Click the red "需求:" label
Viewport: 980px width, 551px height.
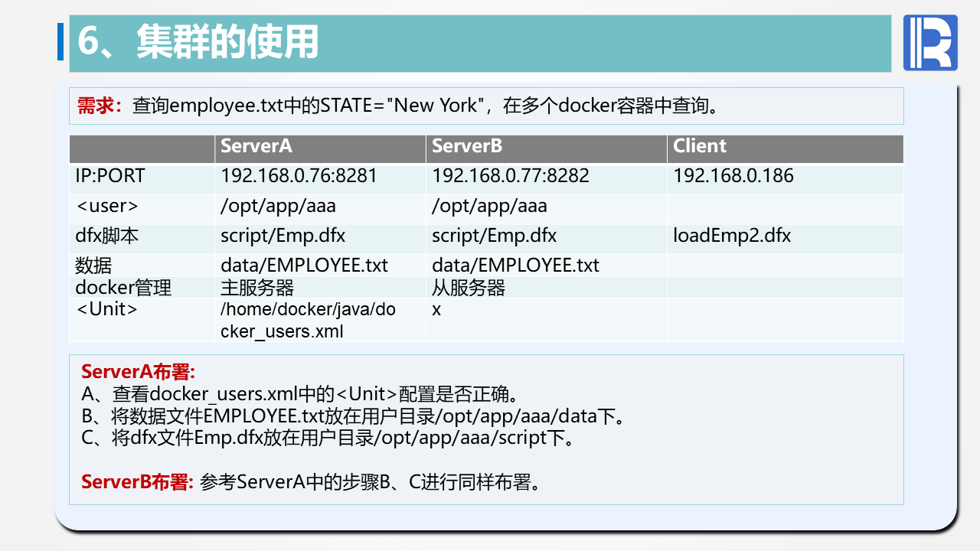[100, 106]
